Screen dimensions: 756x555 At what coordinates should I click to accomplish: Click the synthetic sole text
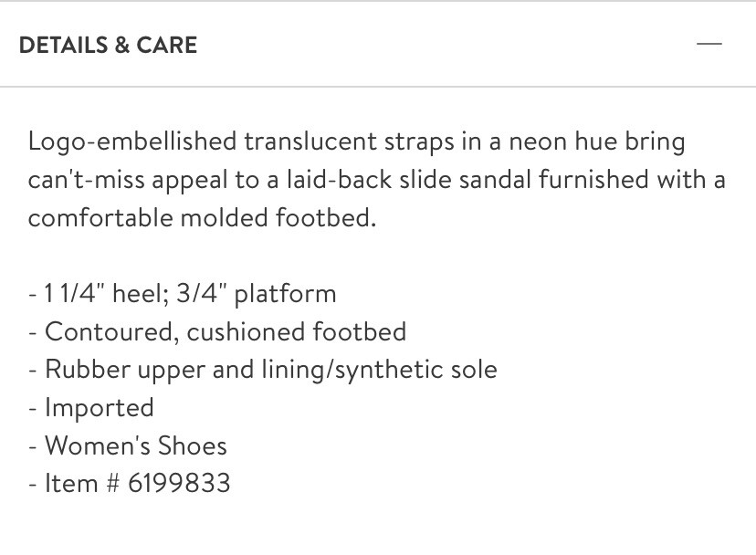coord(415,371)
